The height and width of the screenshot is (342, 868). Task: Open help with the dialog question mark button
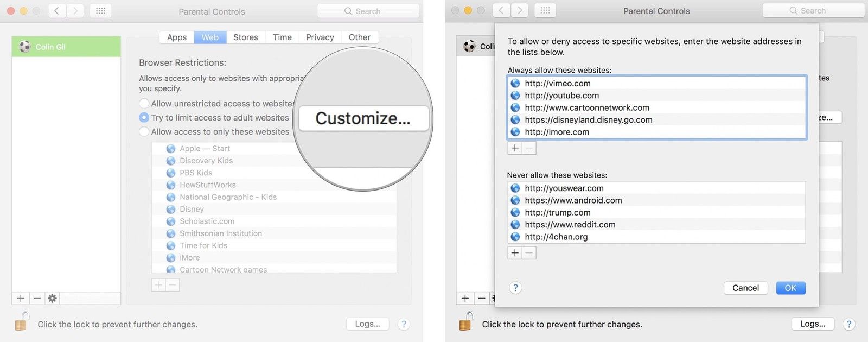pos(515,288)
